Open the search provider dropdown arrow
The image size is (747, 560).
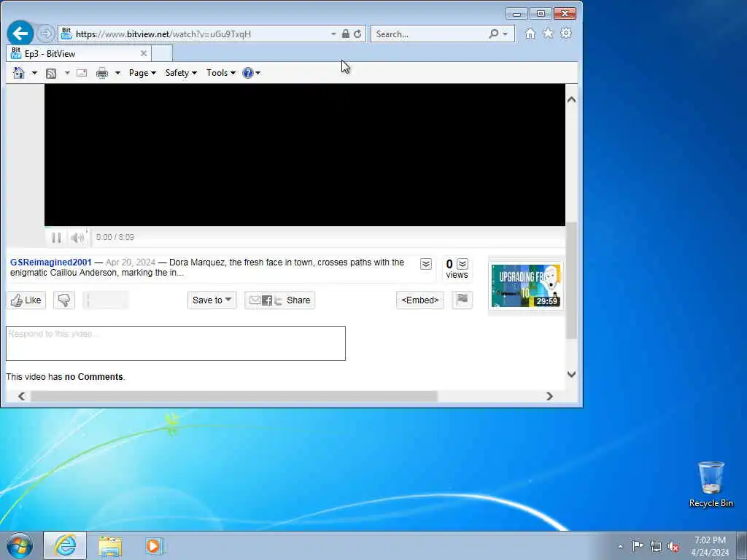coord(505,34)
